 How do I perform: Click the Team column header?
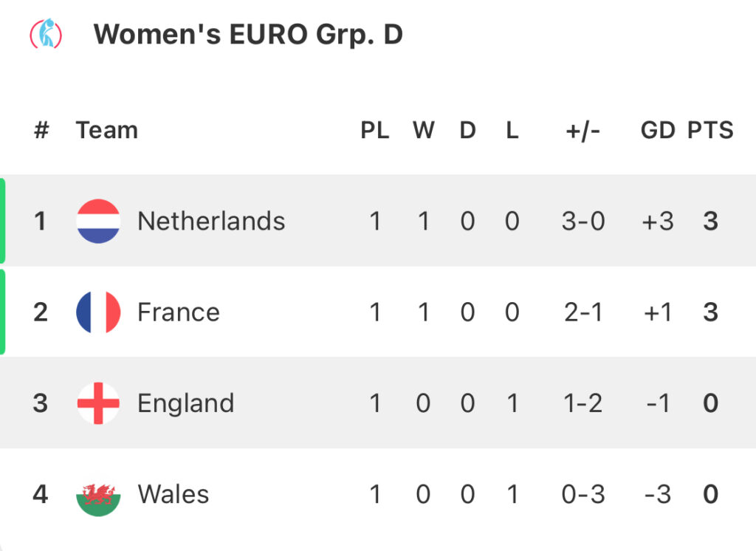coord(107,130)
